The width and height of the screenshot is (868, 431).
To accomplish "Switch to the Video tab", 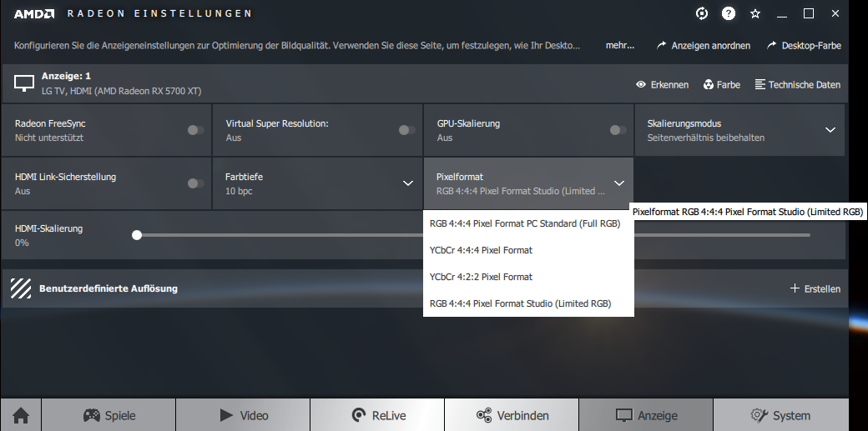I will pyautogui.click(x=243, y=415).
